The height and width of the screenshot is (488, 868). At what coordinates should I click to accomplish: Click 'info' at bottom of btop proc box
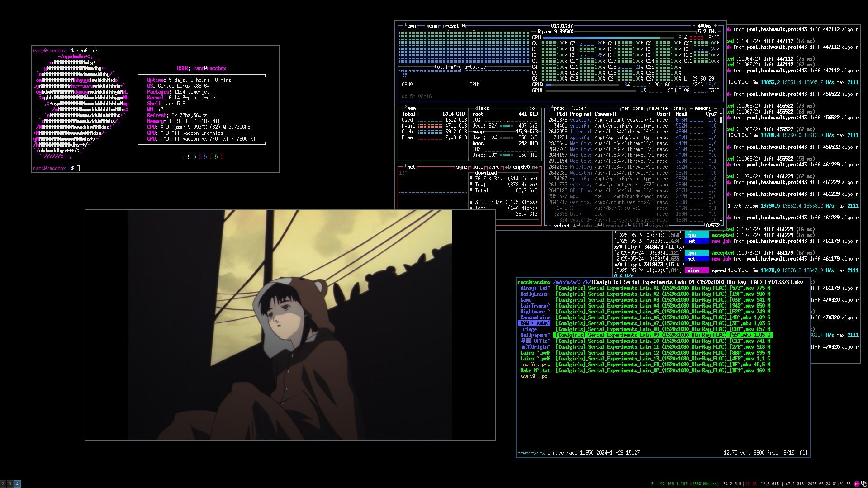[x=586, y=226]
